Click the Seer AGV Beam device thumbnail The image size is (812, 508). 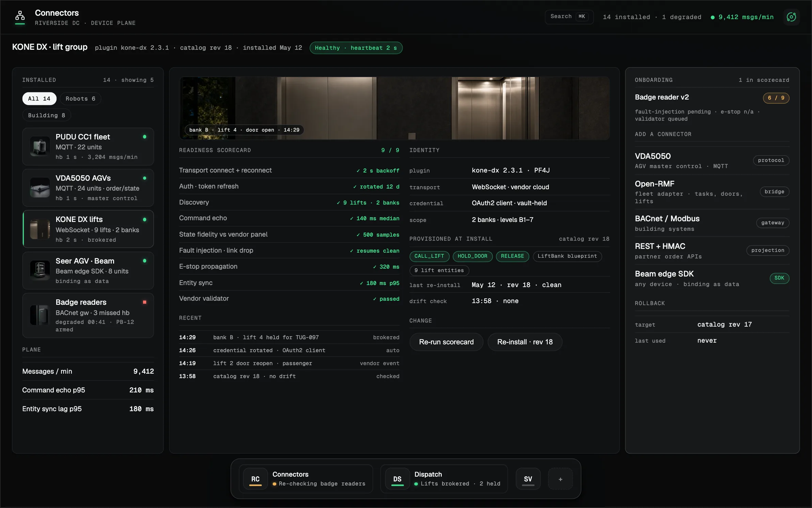coord(40,271)
